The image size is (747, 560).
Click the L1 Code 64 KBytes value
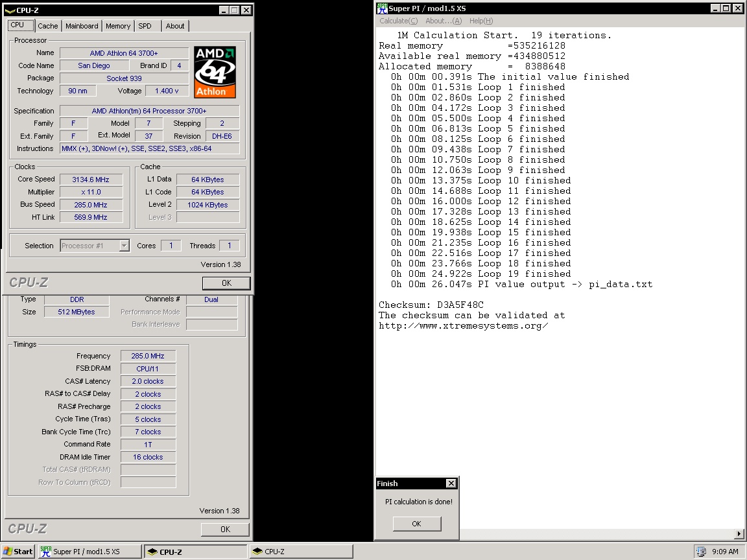click(207, 192)
